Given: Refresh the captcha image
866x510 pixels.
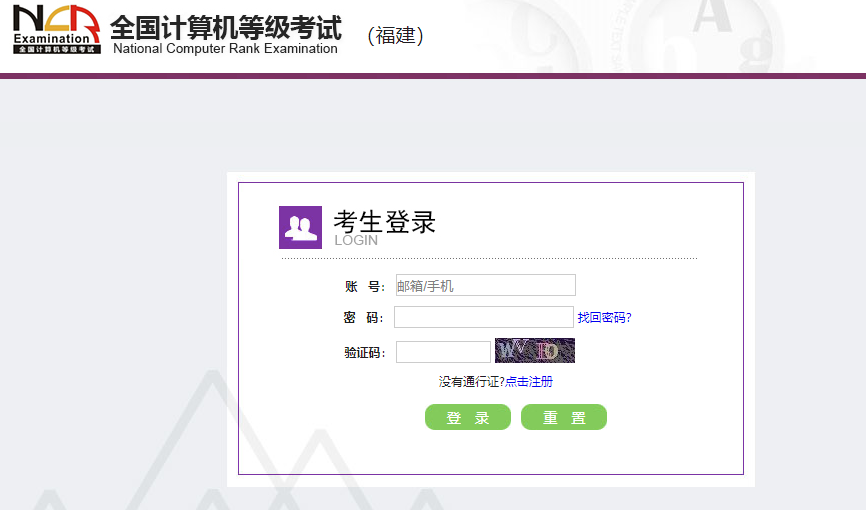Looking at the screenshot, I should 535,350.
